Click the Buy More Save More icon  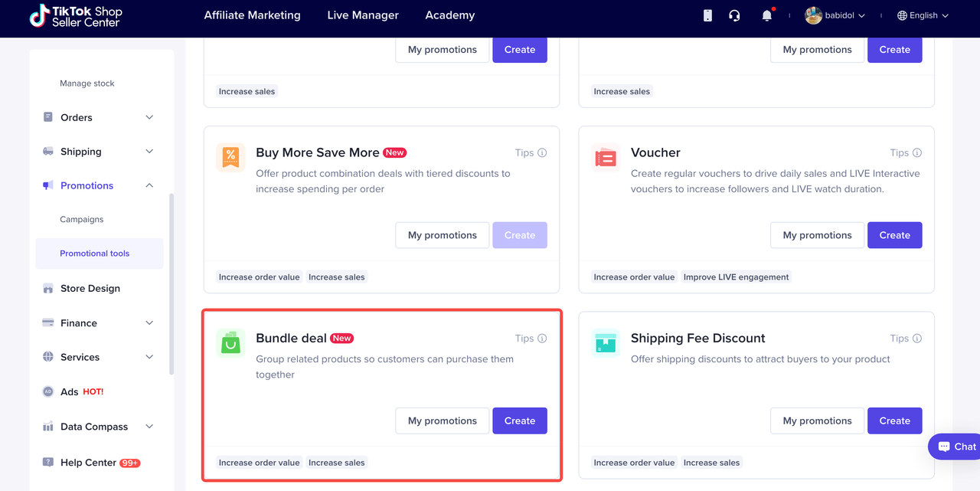(x=230, y=158)
